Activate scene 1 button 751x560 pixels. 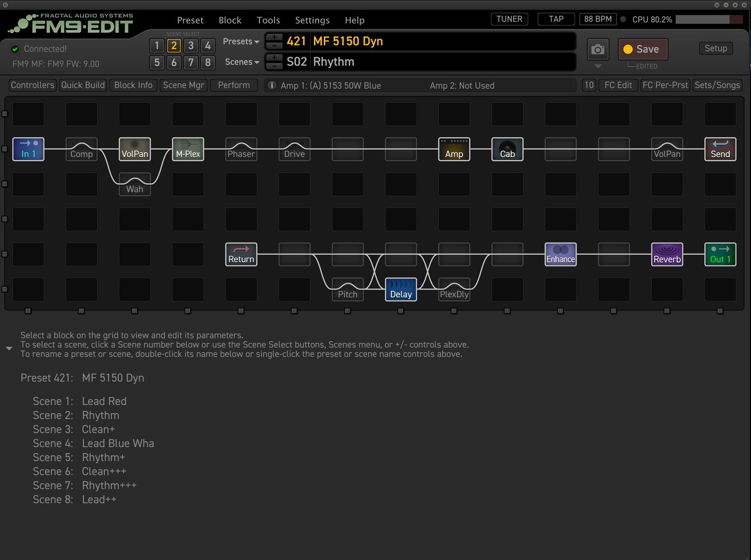[x=157, y=46]
